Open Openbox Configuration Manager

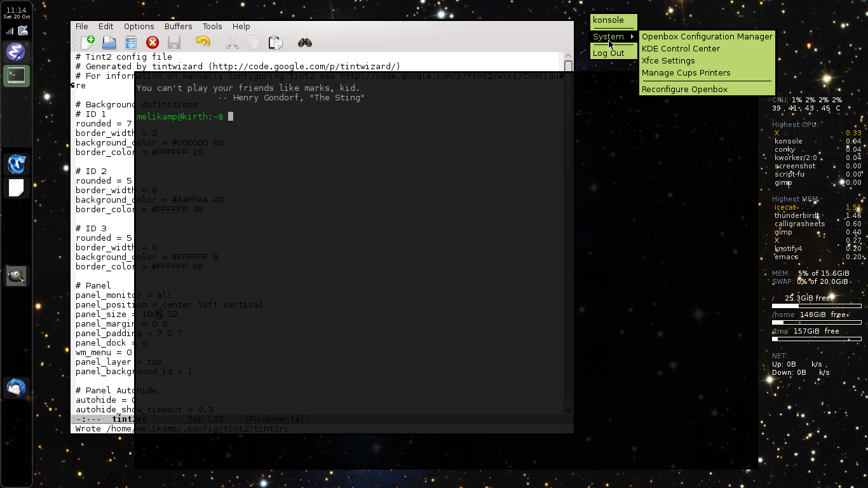707,37
